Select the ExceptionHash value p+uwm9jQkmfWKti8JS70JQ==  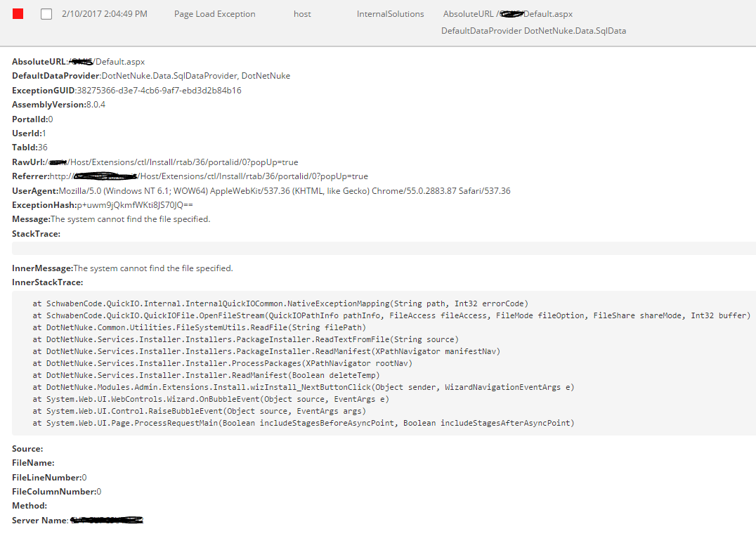point(135,205)
